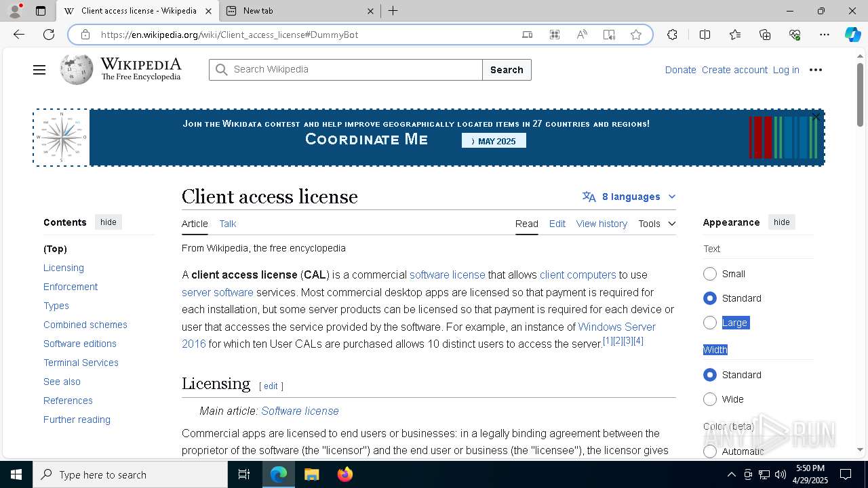Edit the Licensing section via edit link

tap(271, 386)
